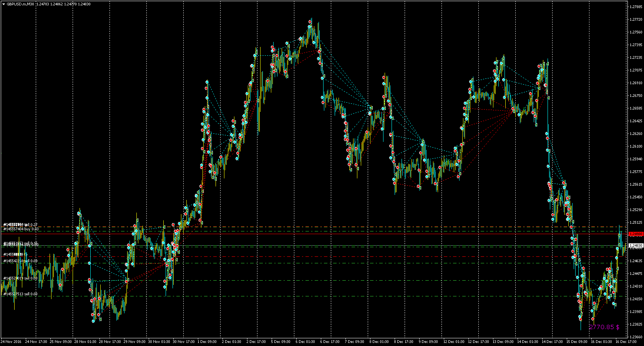The width and height of the screenshot is (644, 346).
Task: Click the red 1.24980 price tag
Action: [x=636, y=234]
